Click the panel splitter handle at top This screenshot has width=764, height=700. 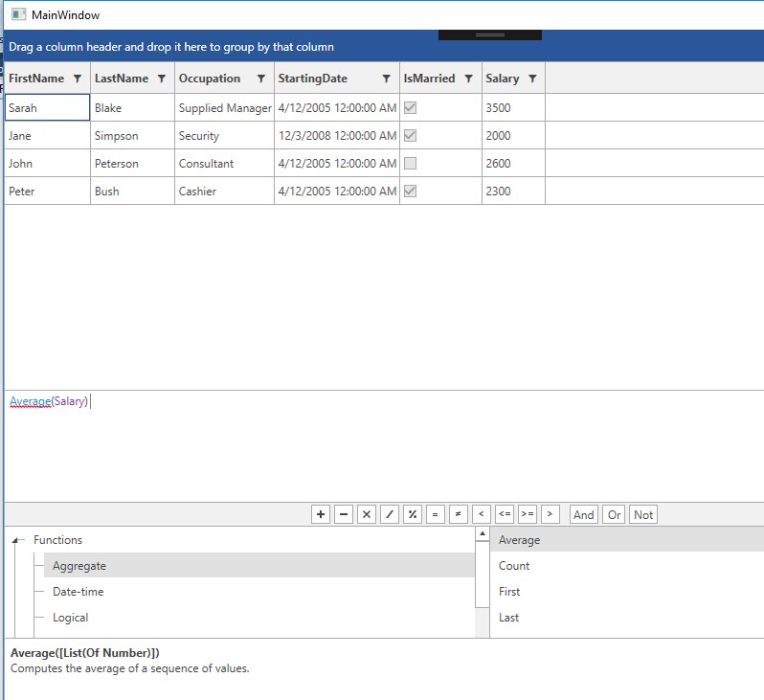pyautogui.click(x=490, y=34)
